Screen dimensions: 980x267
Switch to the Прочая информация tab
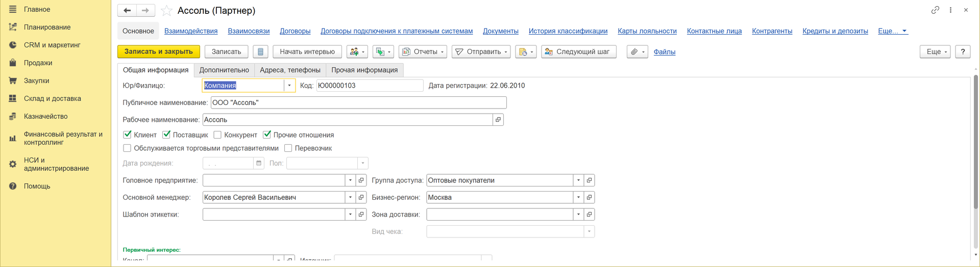(x=364, y=70)
